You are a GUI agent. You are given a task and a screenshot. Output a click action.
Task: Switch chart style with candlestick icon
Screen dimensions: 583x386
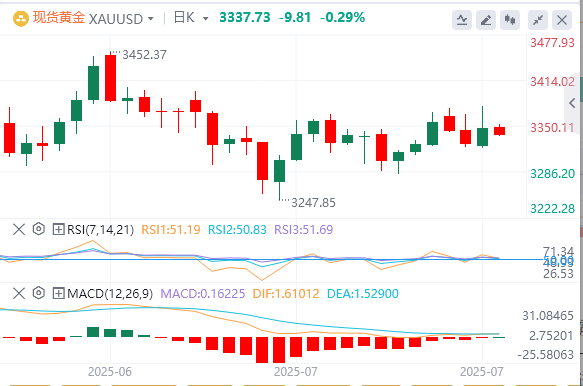510,20
